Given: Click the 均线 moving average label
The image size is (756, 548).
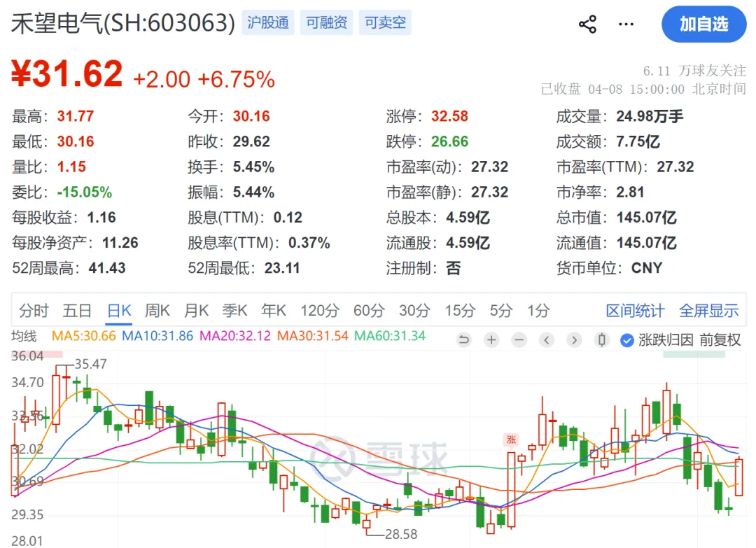Looking at the screenshot, I should coord(24,336).
